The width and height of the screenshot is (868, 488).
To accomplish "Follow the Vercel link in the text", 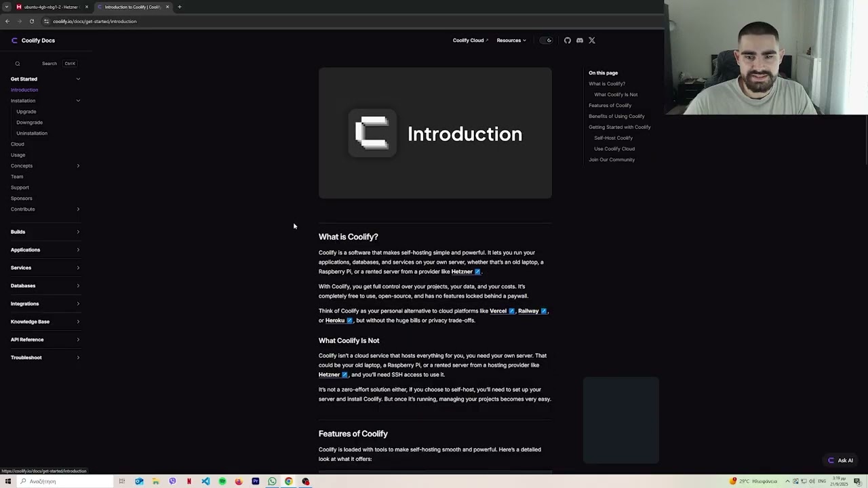I will coord(502,311).
